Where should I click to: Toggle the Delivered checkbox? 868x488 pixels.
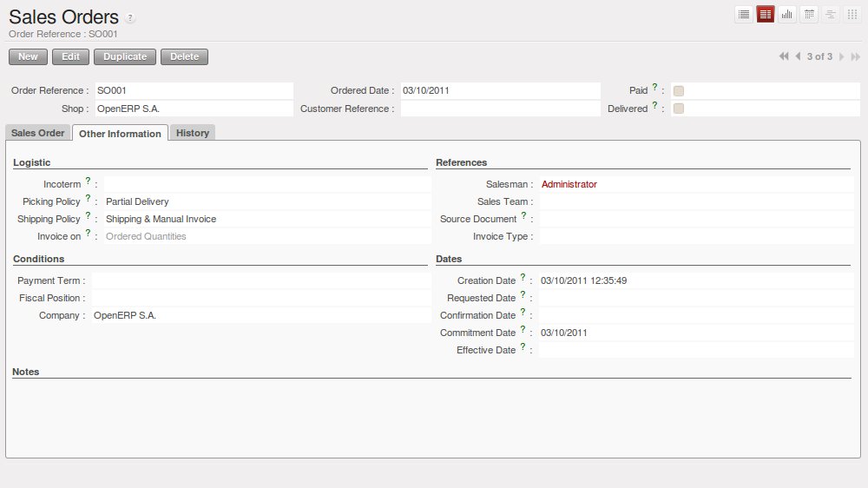pyautogui.click(x=679, y=109)
